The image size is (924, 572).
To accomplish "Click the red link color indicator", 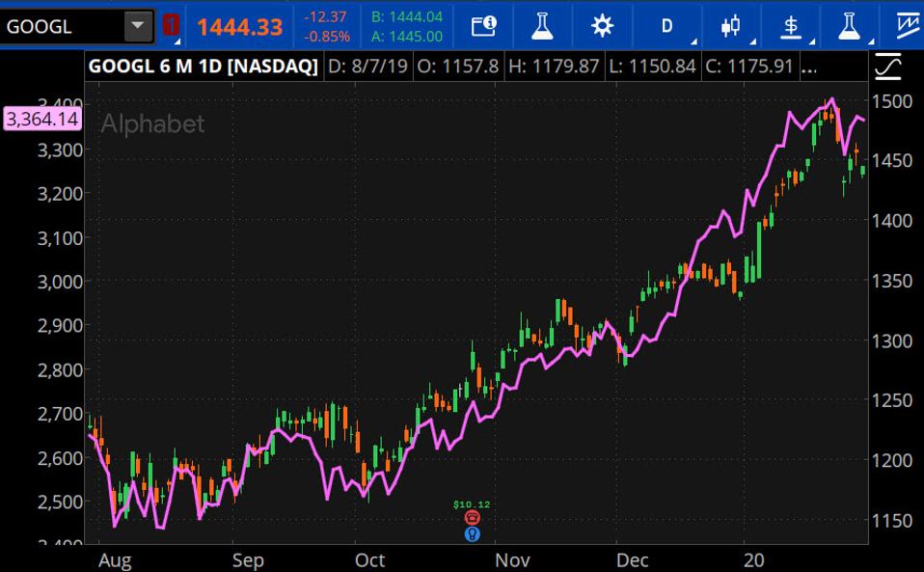I will (x=172, y=25).
